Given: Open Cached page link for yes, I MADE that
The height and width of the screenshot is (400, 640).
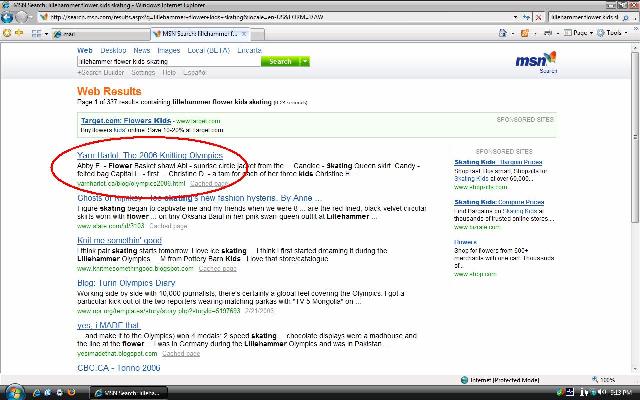Looking at the screenshot, I should pos(181,353).
